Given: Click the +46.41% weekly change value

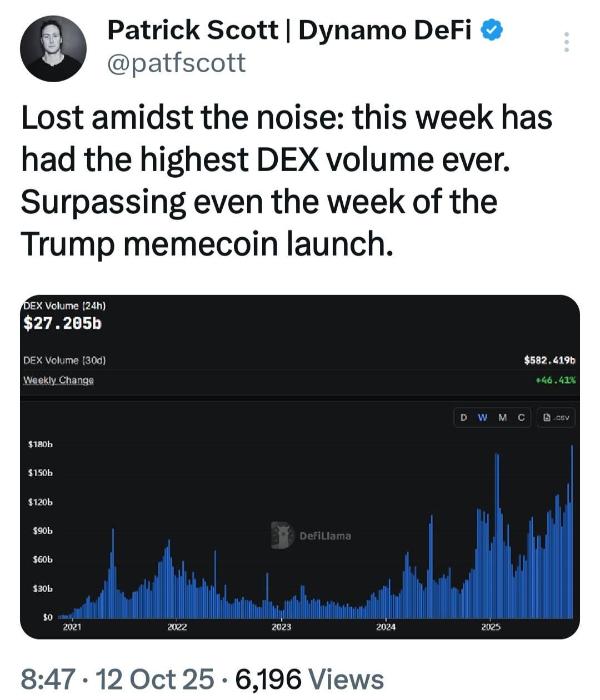Looking at the screenshot, I should click(x=556, y=381).
